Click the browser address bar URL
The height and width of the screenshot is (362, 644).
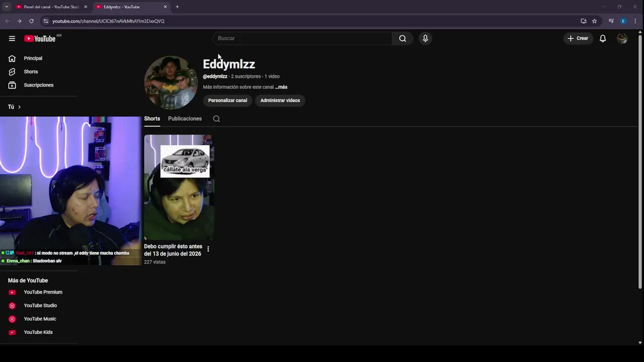tap(108, 21)
